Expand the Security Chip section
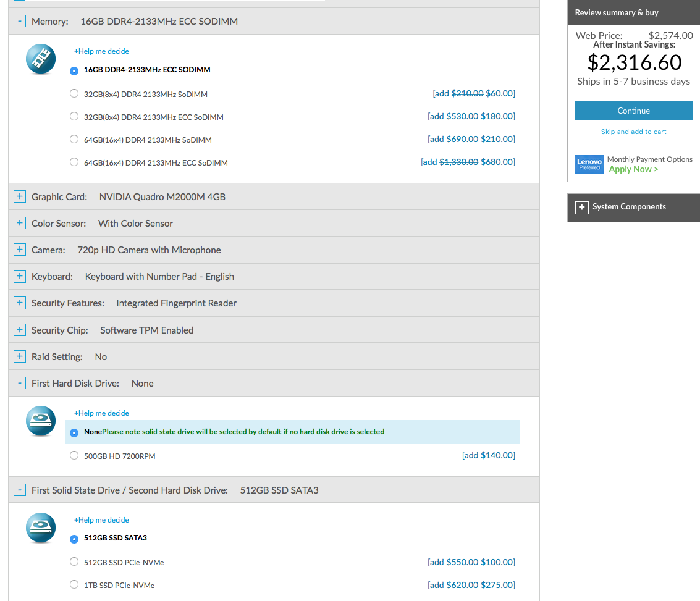The image size is (700, 601). [20, 330]
